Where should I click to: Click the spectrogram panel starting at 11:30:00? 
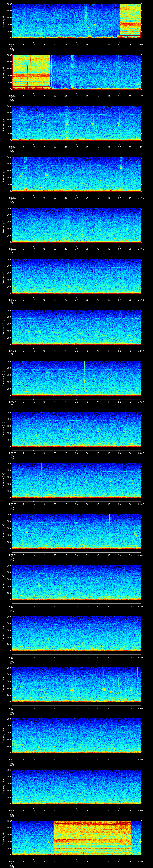[76, 72]
